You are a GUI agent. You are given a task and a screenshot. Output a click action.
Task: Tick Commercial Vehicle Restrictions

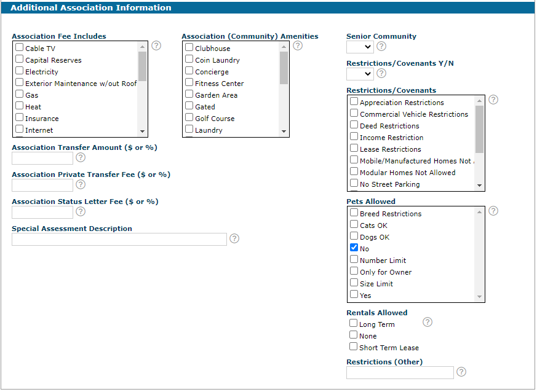coord(354,113)
